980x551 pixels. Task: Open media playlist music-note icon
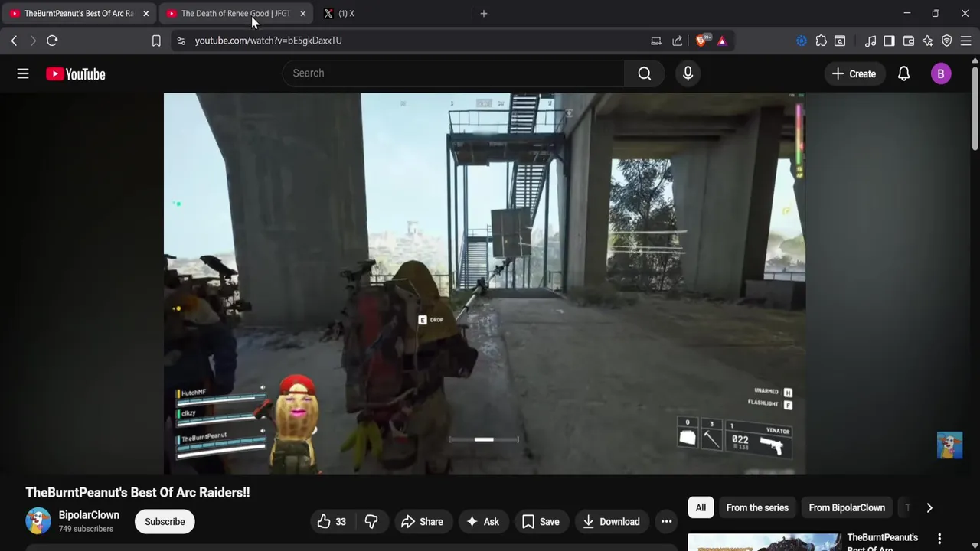point(871,41)
